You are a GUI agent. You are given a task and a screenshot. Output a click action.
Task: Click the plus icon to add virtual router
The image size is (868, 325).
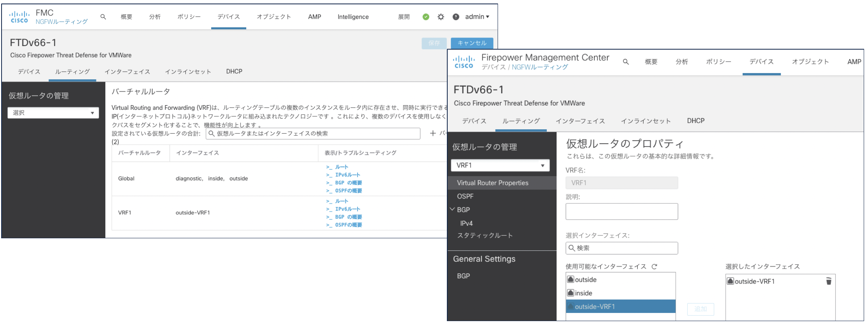pyautogui.click(x=432, y=133)
